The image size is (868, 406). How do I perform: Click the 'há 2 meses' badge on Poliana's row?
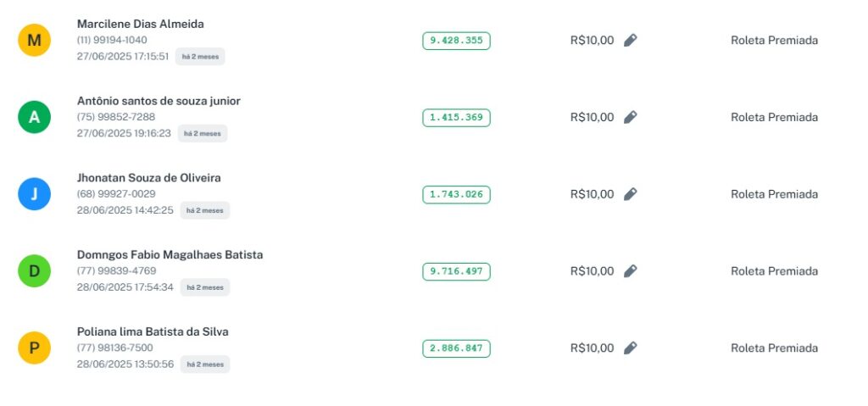click(204, 364)
